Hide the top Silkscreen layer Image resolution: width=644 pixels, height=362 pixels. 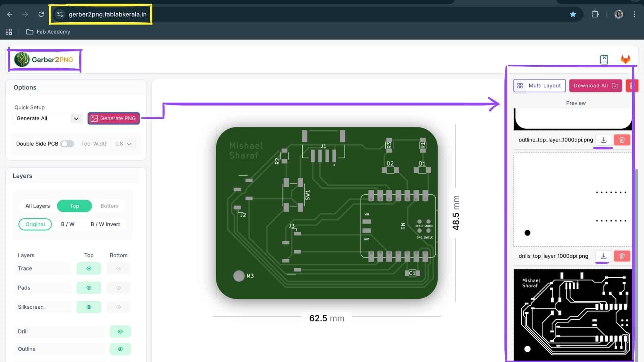tap(89, 307)
